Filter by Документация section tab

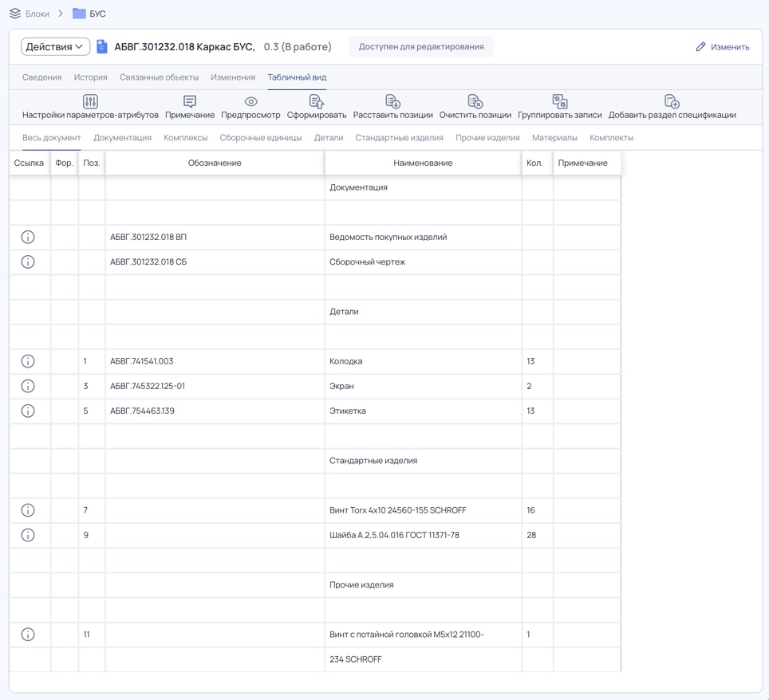(x=123, y=138)
